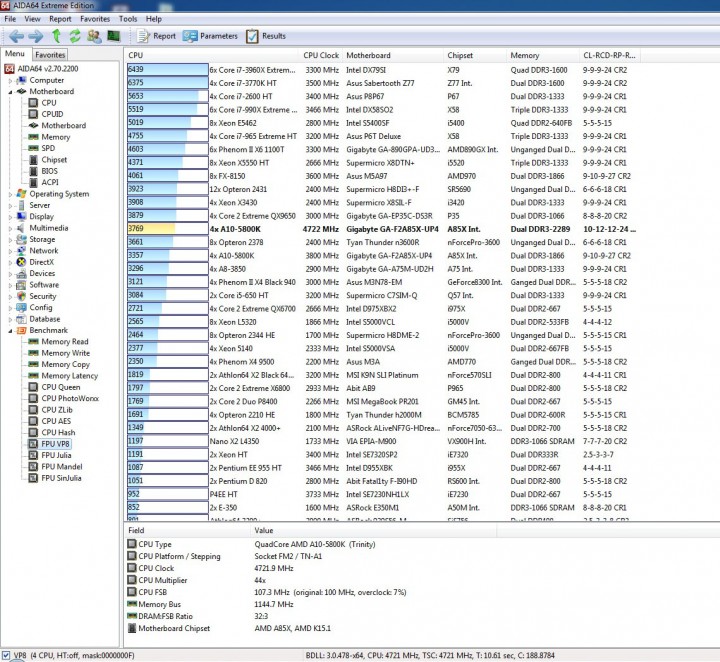
Task: Open the Report toolbar button
Action: tap(157, 36)
